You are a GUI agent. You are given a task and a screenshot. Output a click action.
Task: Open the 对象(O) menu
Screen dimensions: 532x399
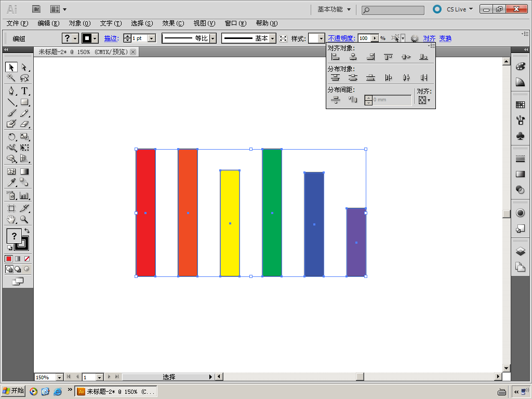(x=79, y=23)
